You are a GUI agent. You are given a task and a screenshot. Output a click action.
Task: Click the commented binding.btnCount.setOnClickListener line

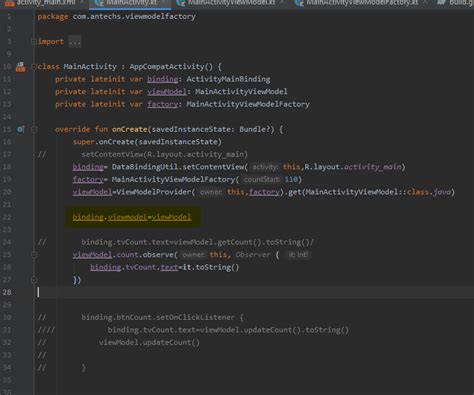click(162, 317)
